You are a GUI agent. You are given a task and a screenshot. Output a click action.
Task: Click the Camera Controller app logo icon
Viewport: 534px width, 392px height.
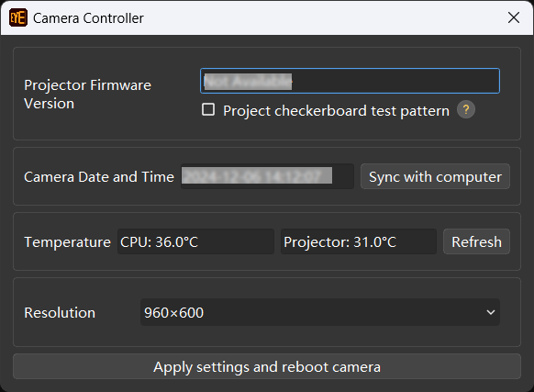(18, 17)
